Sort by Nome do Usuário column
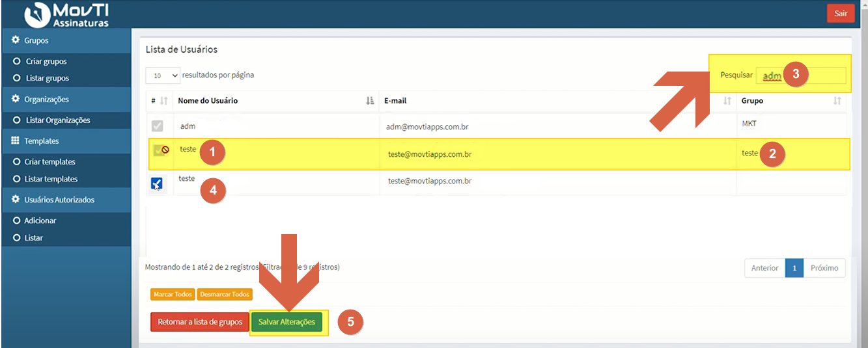The width and height of the screenshot is (868, 348). 275,101
